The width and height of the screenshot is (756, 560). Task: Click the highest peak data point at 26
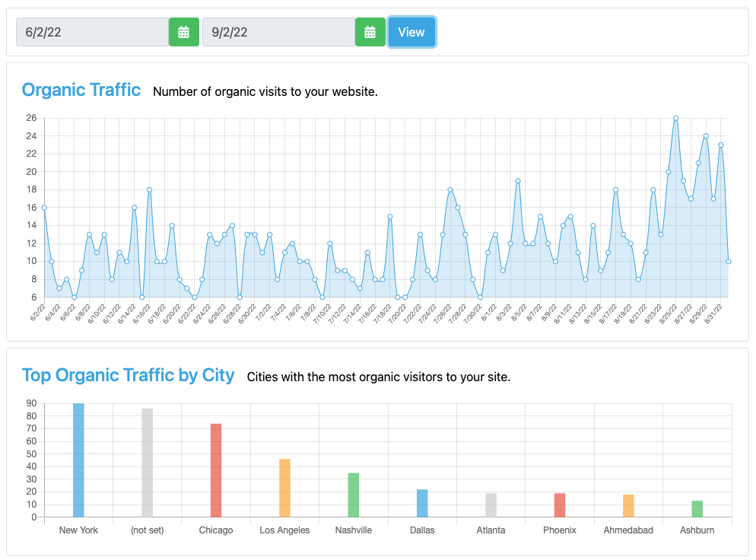click(675, 118)
